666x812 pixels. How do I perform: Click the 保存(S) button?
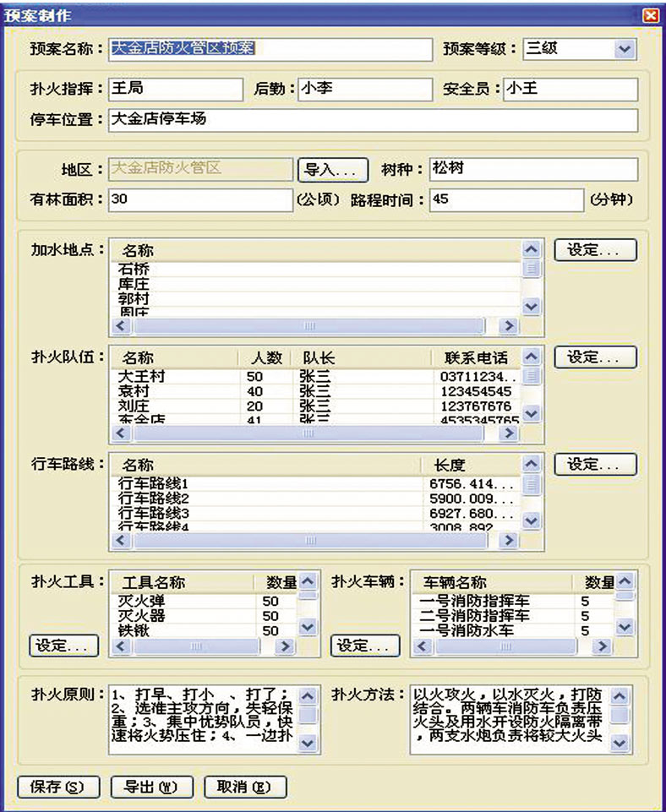[58, 787]
